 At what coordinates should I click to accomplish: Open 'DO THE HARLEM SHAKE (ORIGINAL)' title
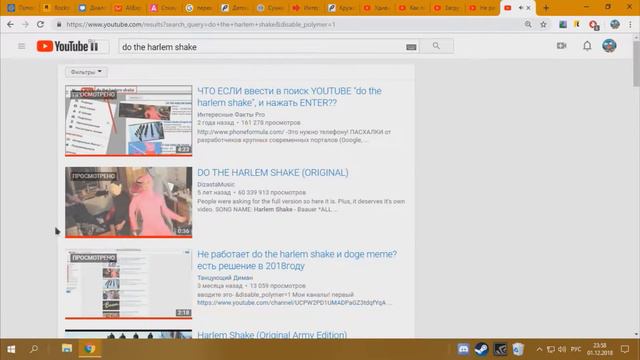point(273,173)
